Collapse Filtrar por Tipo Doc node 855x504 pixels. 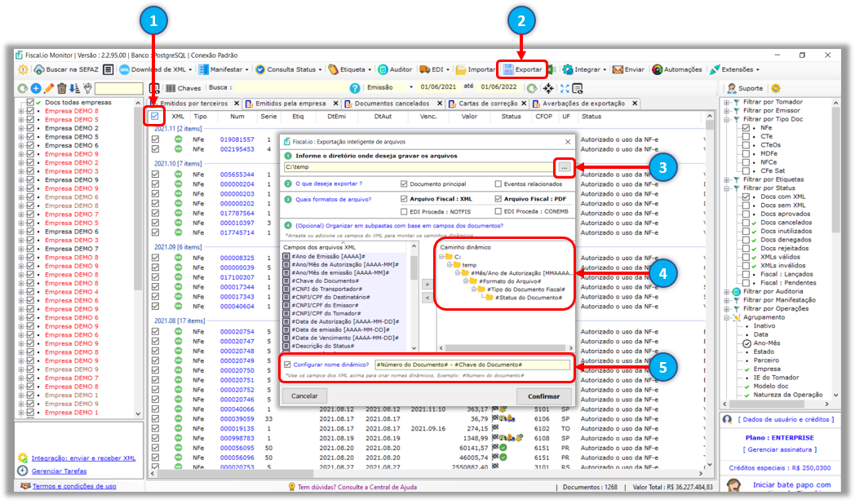pyautogui.click(x=726, y=119)
